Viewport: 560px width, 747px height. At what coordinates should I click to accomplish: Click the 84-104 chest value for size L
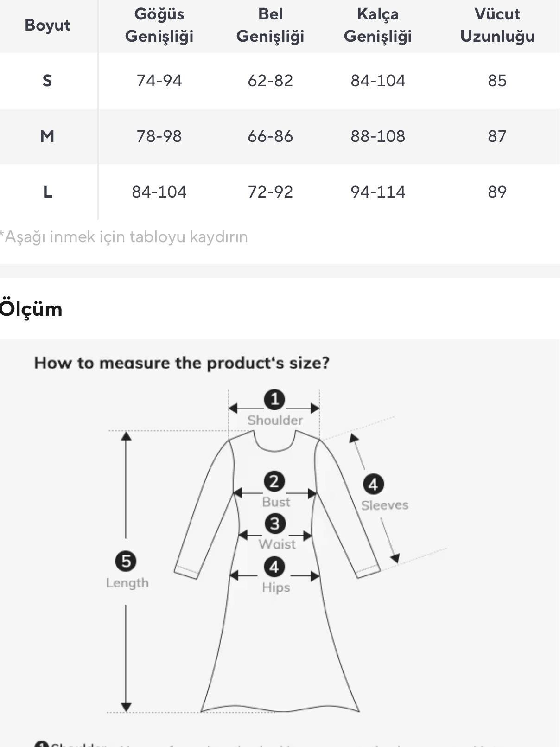click(x=159, y=192)
